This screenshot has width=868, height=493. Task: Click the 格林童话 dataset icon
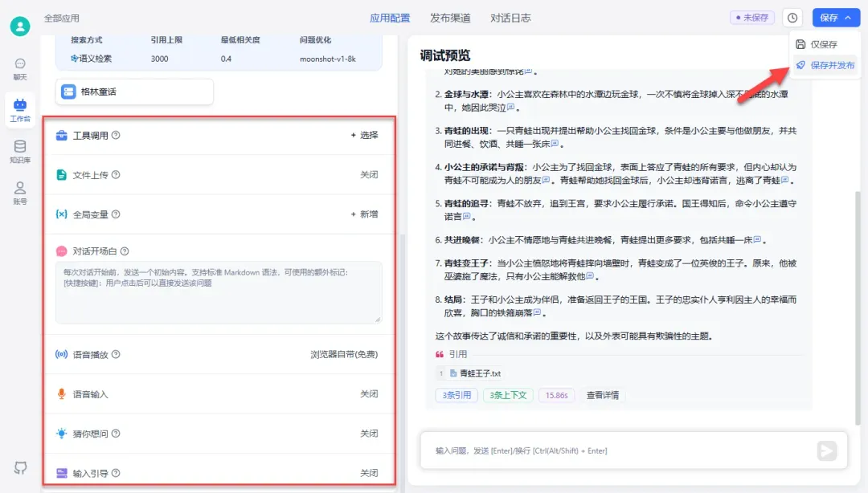click(68, 92)
